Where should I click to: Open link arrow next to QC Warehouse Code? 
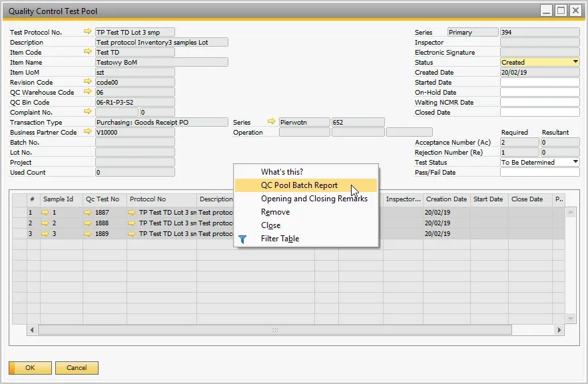click(x=87, y=91)
